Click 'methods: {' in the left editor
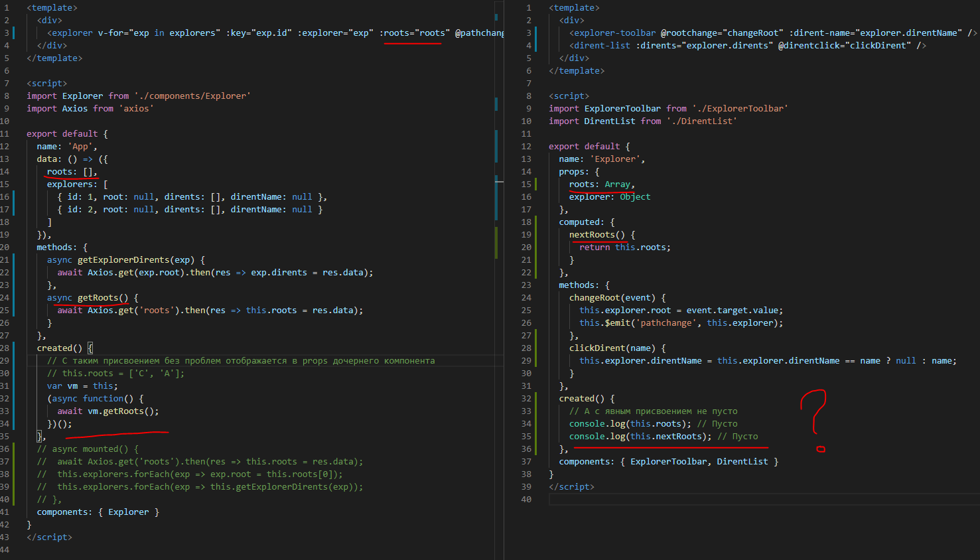Screen dimensions: 980x560 tap(62, 247)
